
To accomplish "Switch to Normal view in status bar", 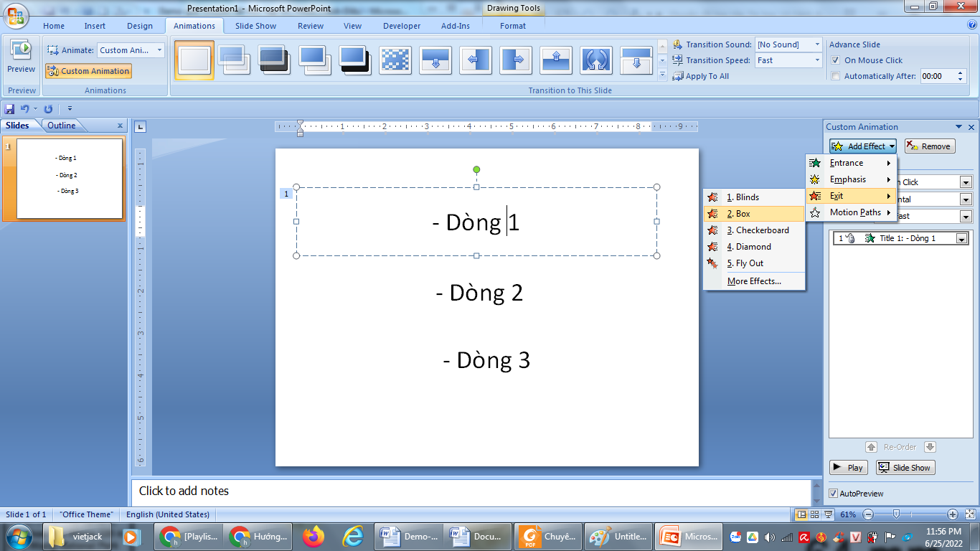I will (x=802, y=514).
